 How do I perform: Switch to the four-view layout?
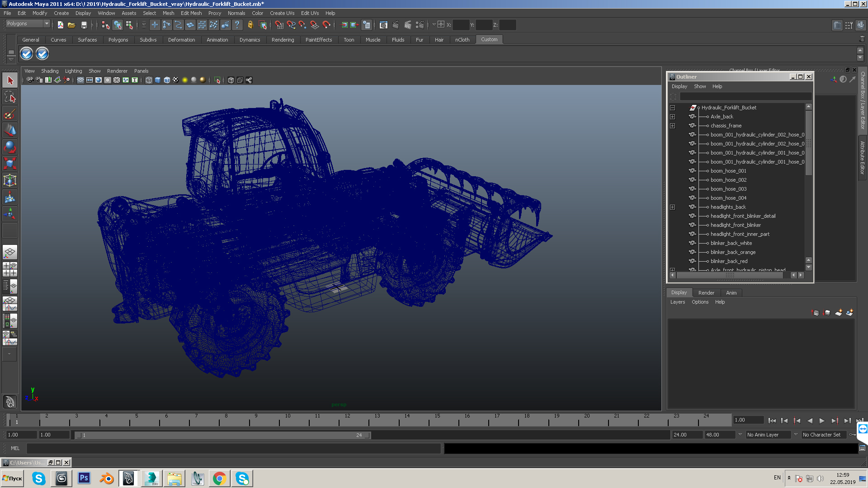click(10, 269)
